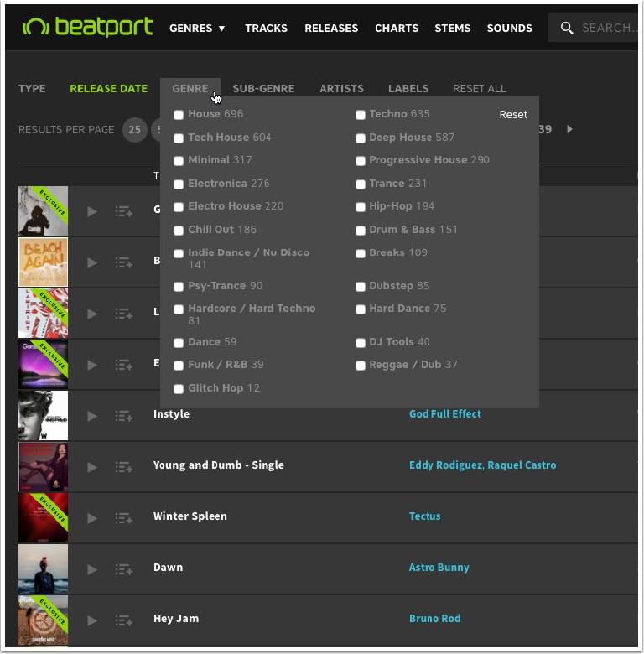The width and height of the screenshot is (644, 654).
Task: Open the Charts page
Action: tap(397, 28)
